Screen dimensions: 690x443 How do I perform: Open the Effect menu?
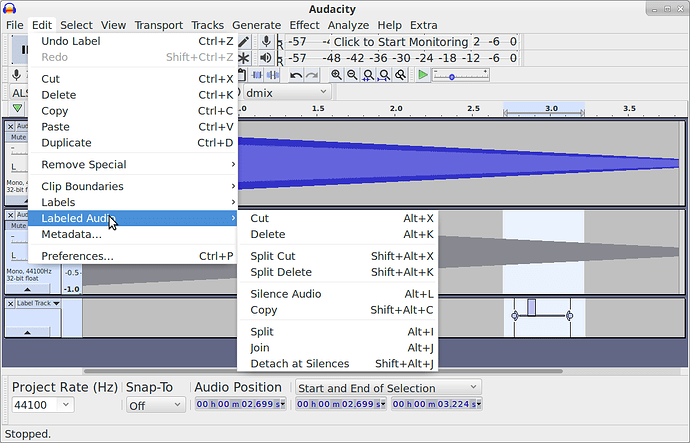[304, 25]
